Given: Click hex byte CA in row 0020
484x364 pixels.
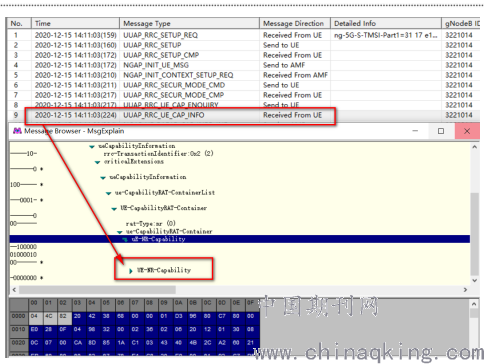Looking at the screenshot, I should coord(78,343).
